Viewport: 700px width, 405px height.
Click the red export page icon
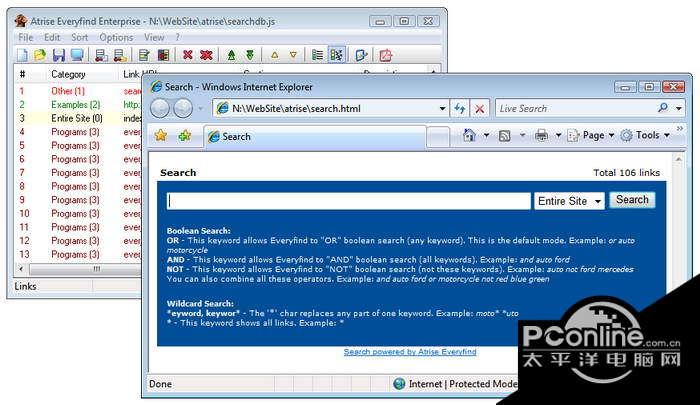pyautogui.click(x=385, y=55)
